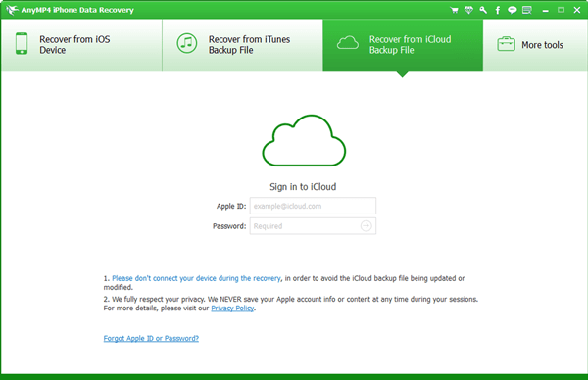Click 'Please don't connect your device' text
This screenshot has width=588, height=380.
point(197,278)
